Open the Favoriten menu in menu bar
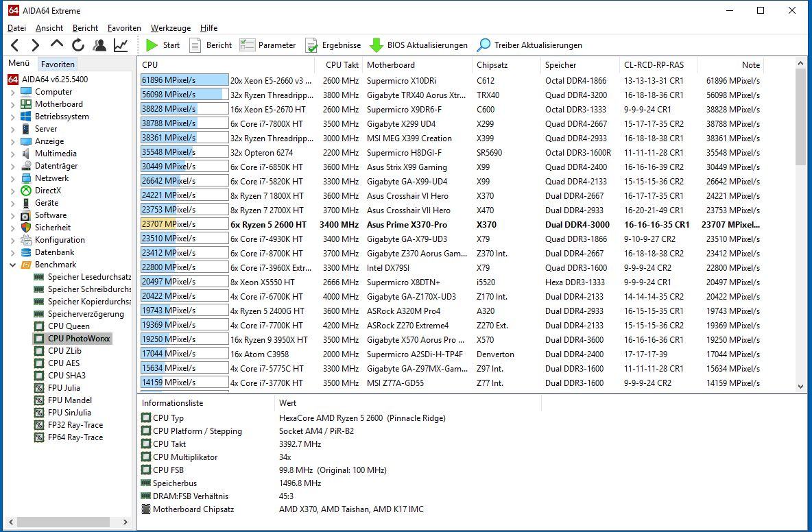The image size is (812, 532). (x=124, y=28)
